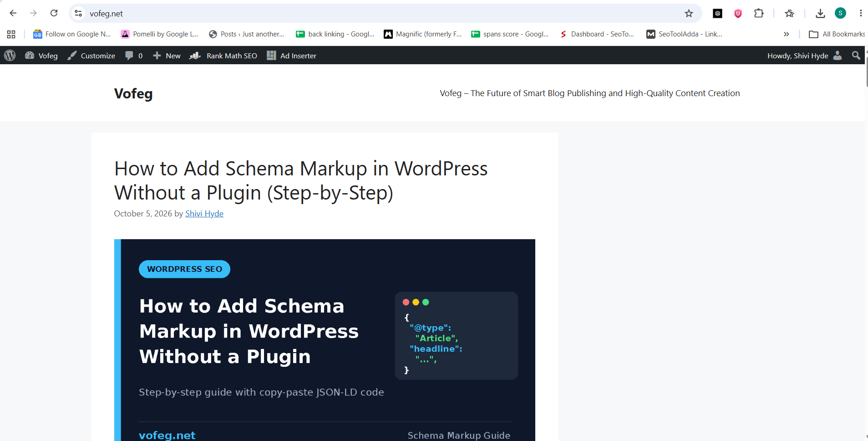This screenshot has width=868, height=441.
Task: Open Customize in the admin bar
Action: pyautogui.click(x=91, y=56)
